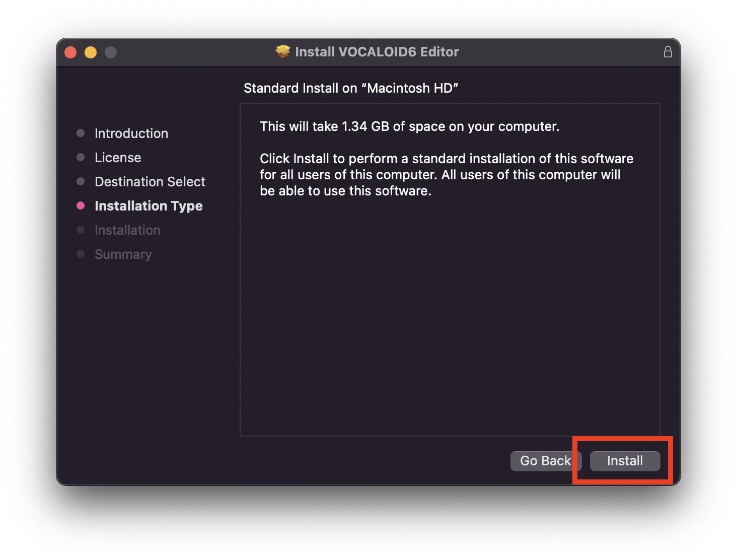
Task: Click the bullet beside Destination Select
Action: (81, 181)
